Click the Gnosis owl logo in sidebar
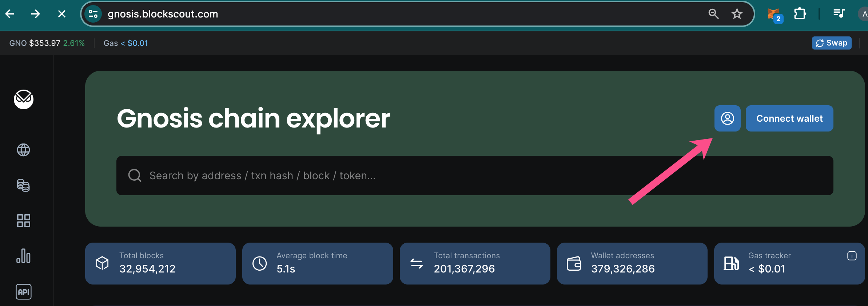 [24, 99]
